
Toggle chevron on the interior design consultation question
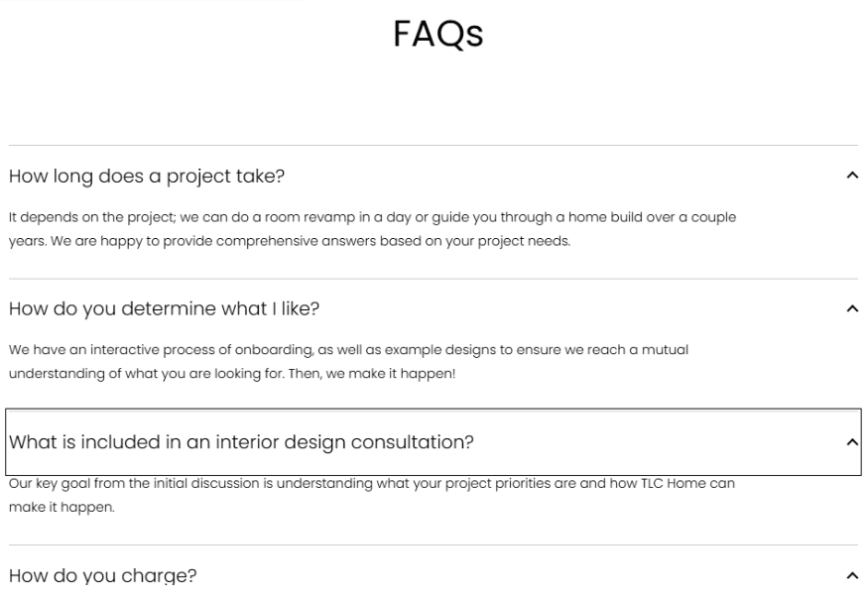[x=851, y=441]
